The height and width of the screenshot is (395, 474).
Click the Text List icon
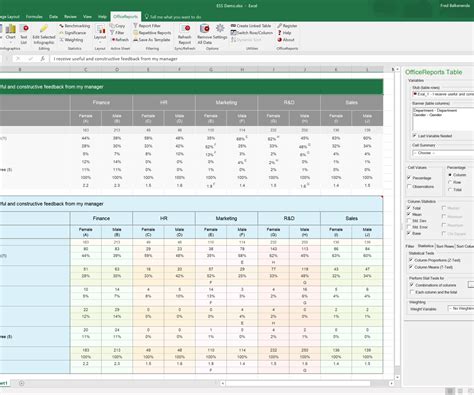[x=24, y=33]
